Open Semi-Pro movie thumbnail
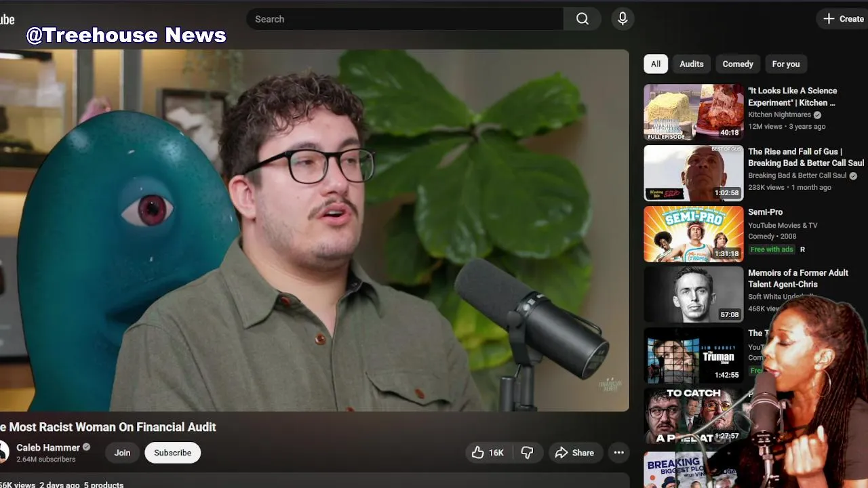The width and height of the screenshot is (868, 488). pos(693,234)
